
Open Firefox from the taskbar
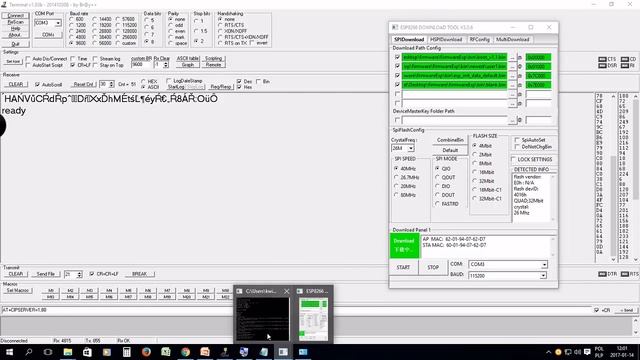tap(146, 352)
